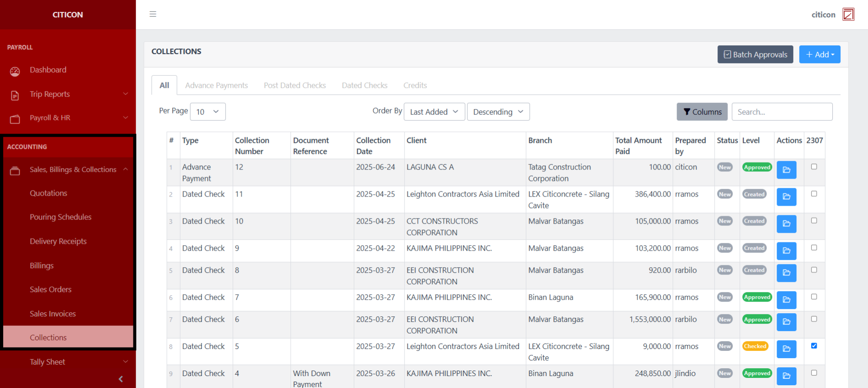Click the Dashboard gauge icon in sidebar
The width and height of the screenshot is (868, 388).
pyautogui.click(x=15, y=71)
